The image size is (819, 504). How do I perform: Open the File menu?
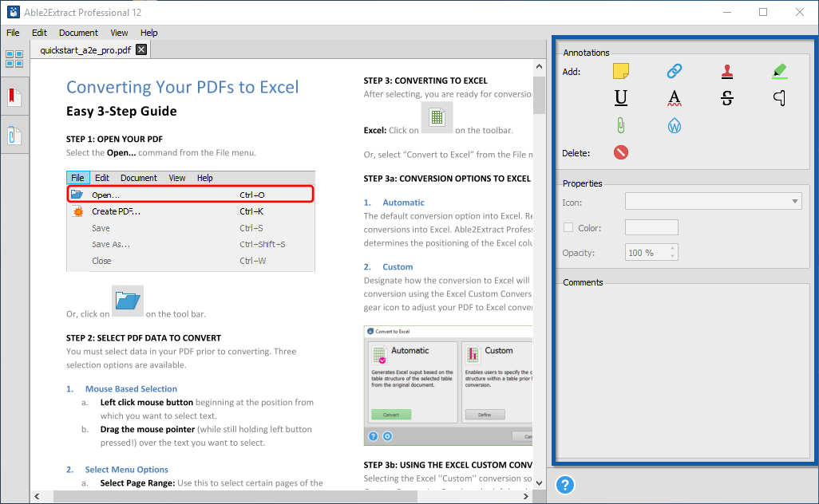13,33
